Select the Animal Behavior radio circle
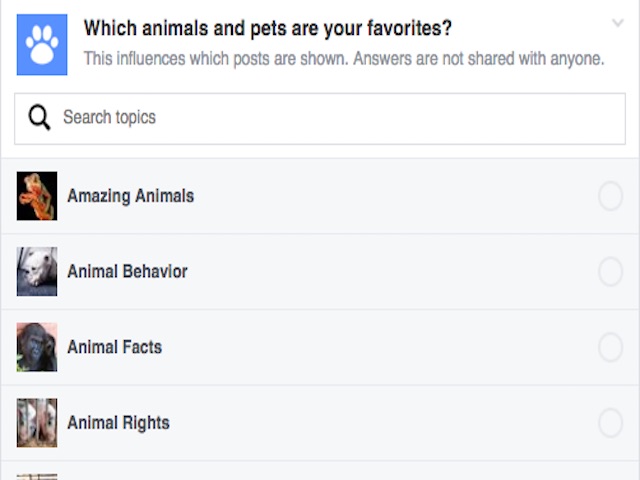 pyautogui.click(x=610, y=272)
